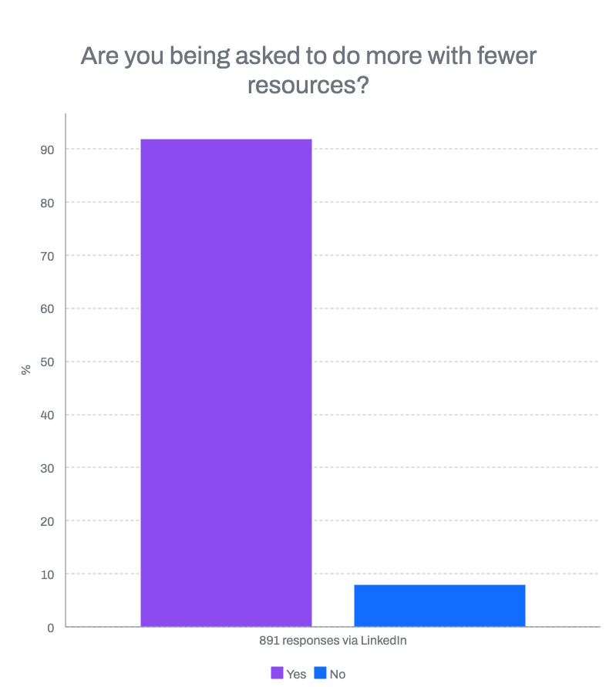Screen dimensions: 616x687
Task: Select the 40 y-axis tick label
Action: click(48, 416)
